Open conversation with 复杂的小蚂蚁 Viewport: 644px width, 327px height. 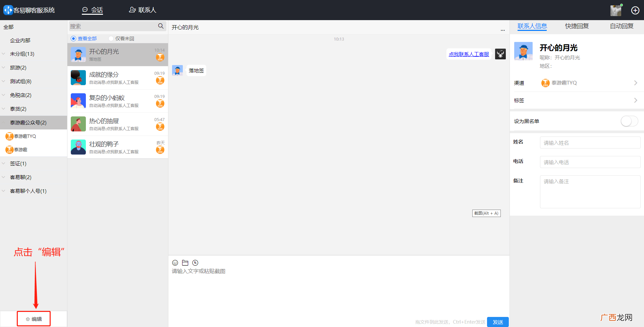(118, 101)
